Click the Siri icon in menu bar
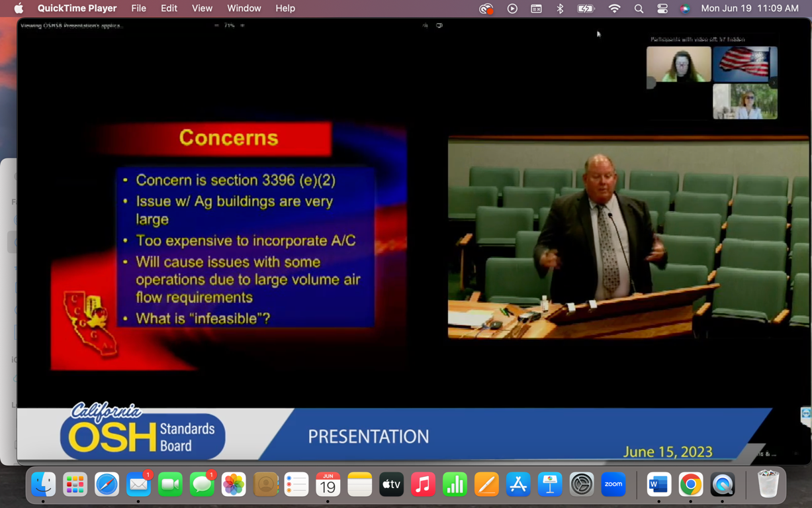The image size is (812, 508). click(685, 9)
